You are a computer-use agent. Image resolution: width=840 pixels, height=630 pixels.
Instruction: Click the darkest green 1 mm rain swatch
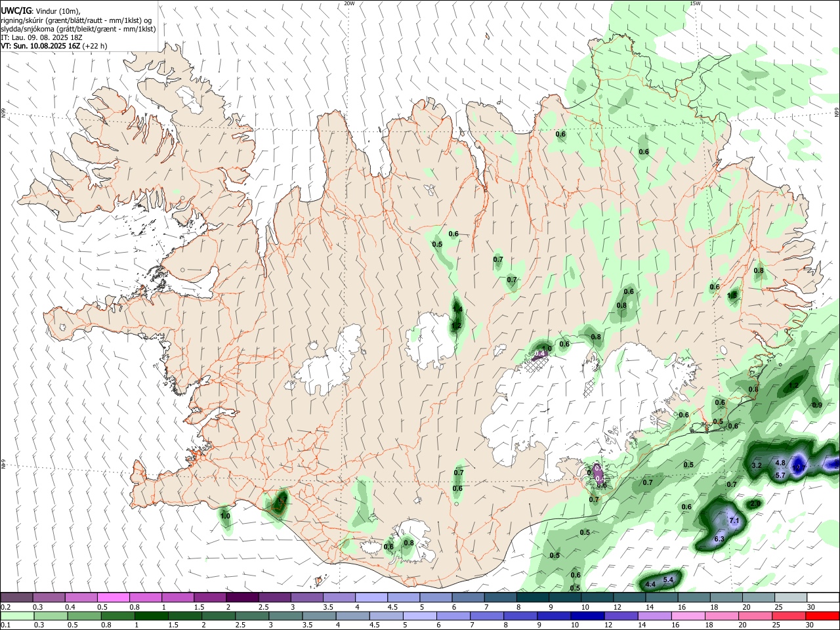pos(152,616)
